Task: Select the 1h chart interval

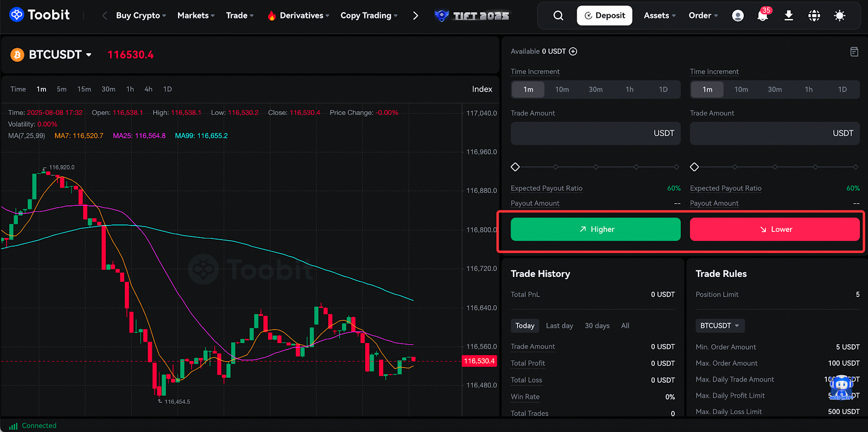Action: tap(130, 89)
